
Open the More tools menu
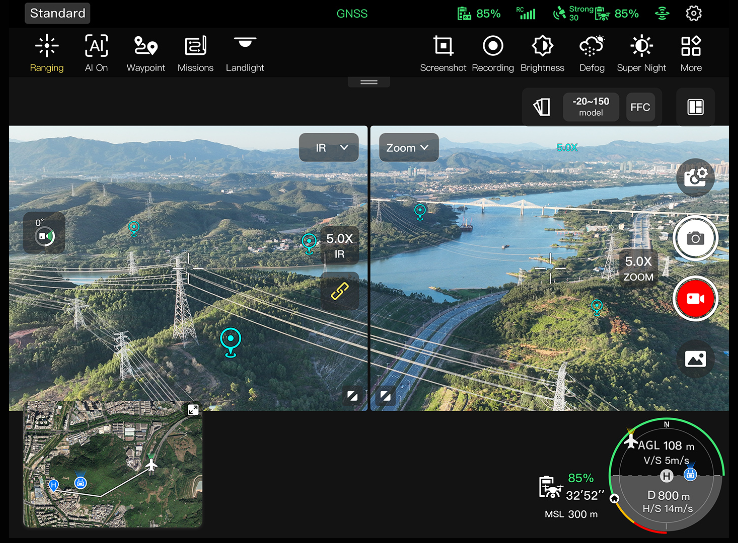(691, 53)
